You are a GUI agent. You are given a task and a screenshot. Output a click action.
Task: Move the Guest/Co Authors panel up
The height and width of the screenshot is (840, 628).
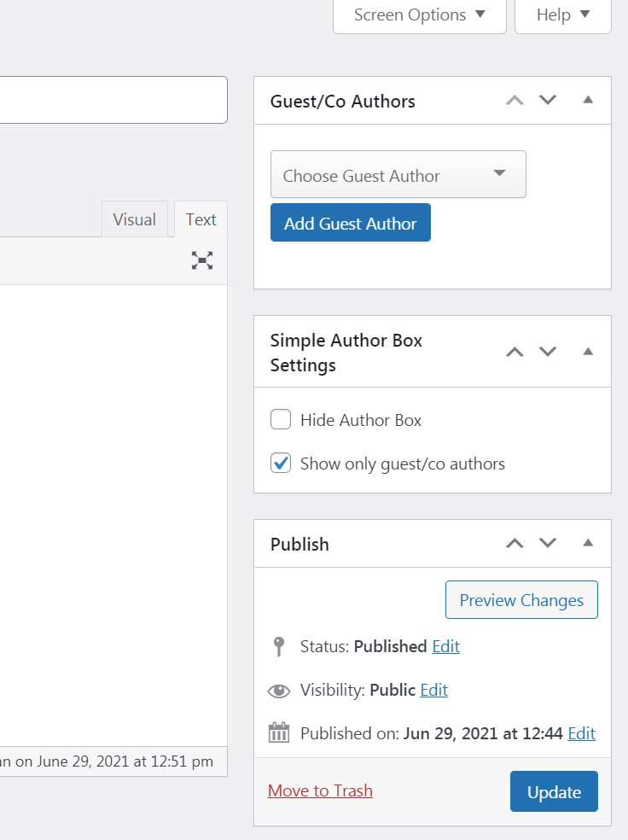(515, 100)
